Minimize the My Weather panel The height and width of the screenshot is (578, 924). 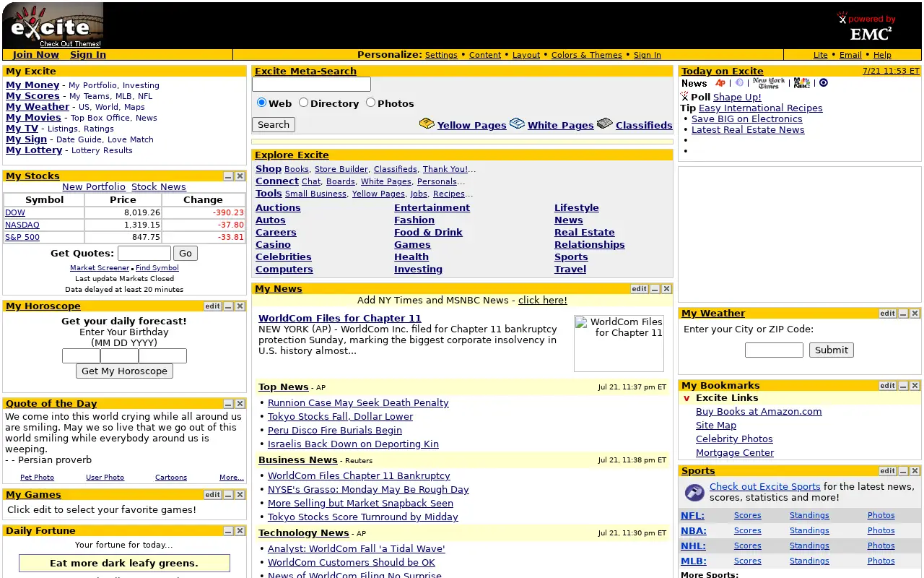(903, 314)
